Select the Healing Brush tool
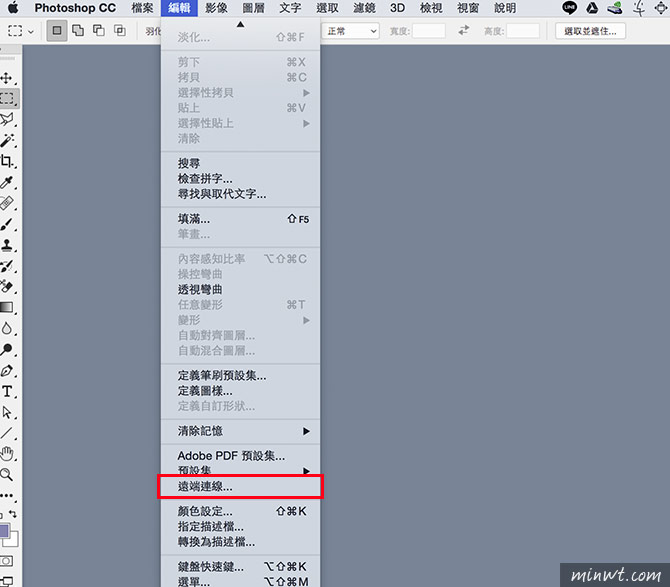The width and height of the screenshot is (670, 587). 7,203
